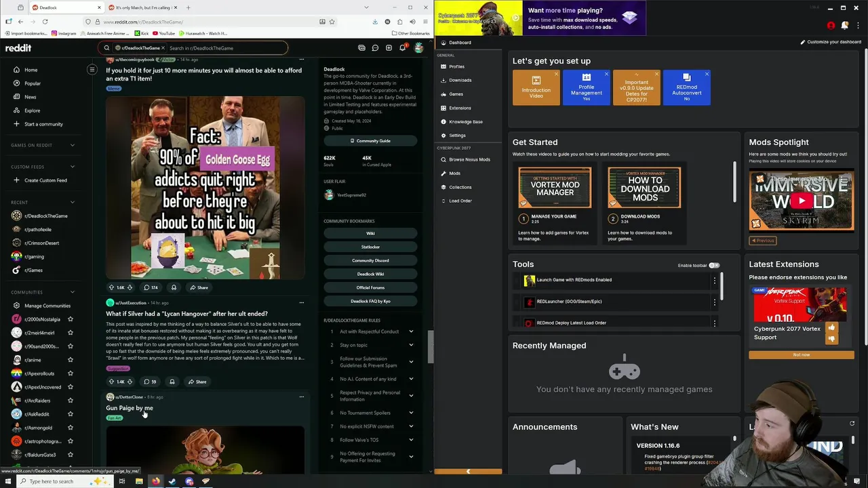Expand No Tournament Spoilers rule

[x=411, y=413]
